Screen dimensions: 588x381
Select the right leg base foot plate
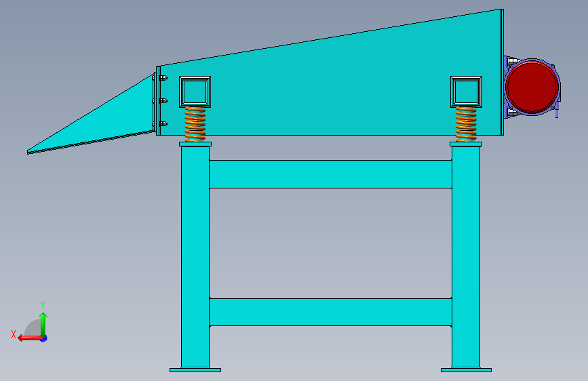[466, 370]
